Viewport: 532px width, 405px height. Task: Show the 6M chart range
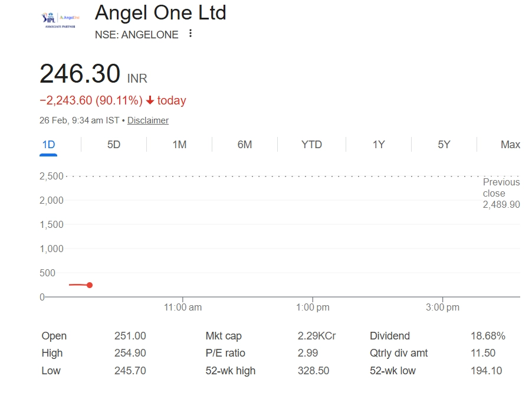coord(245,145)
